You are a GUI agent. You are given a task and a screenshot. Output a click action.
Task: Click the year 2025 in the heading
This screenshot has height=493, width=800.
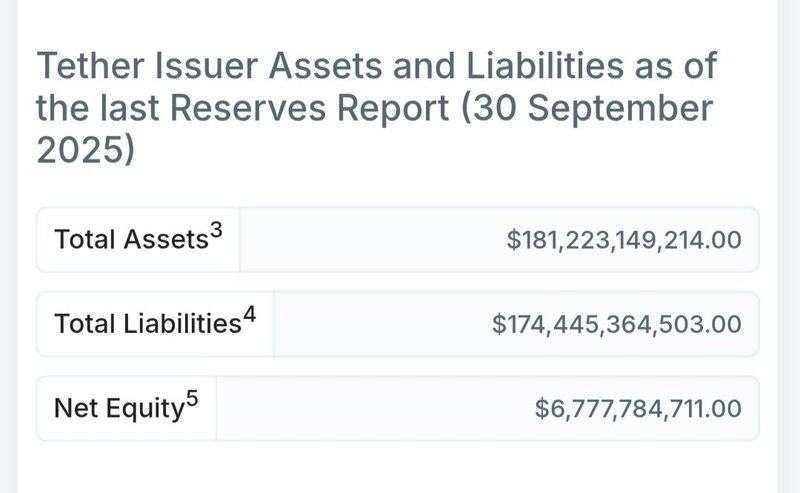pos(78,149)
